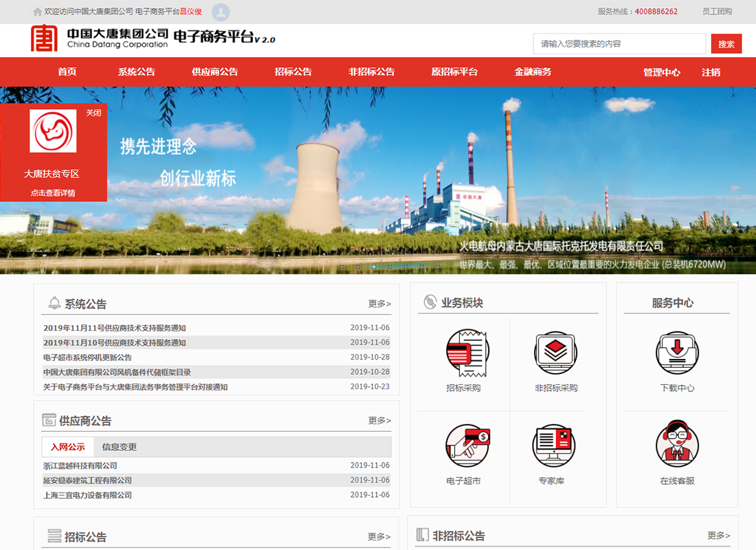The height and width of the screenshot is (550, 756).
Task: Click the 大唐扶贫专区 label in the popup
Action: (52, 174)
